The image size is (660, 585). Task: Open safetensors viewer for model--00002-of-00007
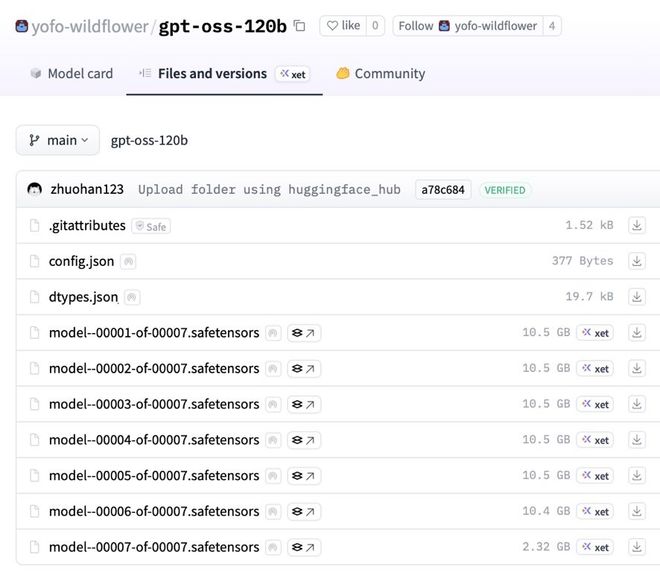point(304,369)
